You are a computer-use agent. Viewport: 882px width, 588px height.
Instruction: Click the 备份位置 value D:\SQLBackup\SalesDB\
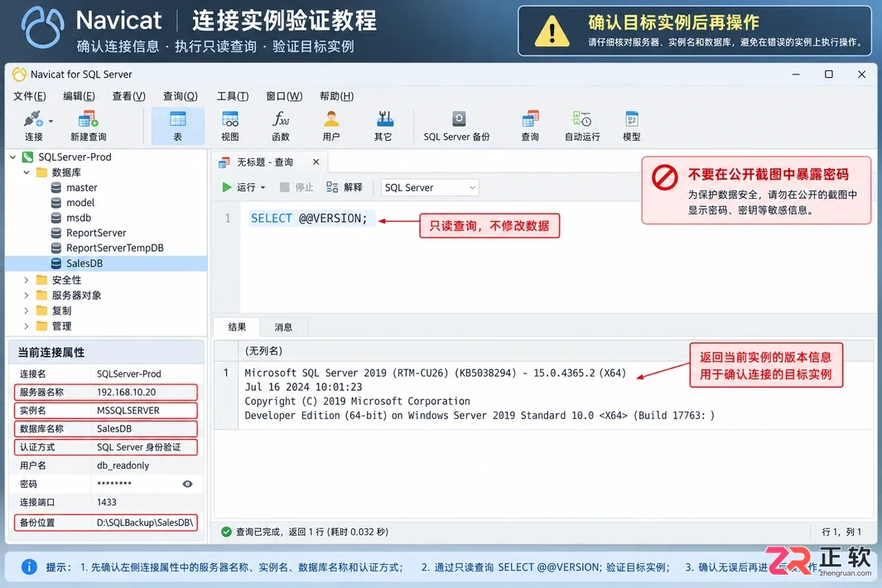(145, 523)
